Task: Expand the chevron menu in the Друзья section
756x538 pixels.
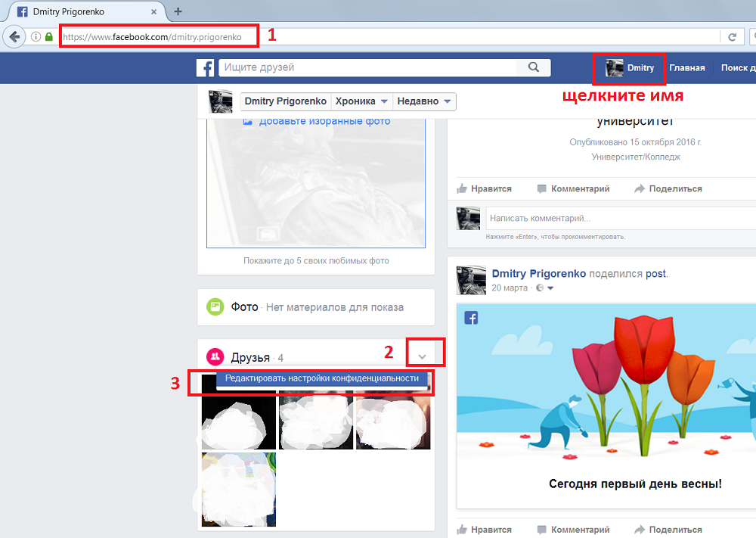Action: pos(423,356)
